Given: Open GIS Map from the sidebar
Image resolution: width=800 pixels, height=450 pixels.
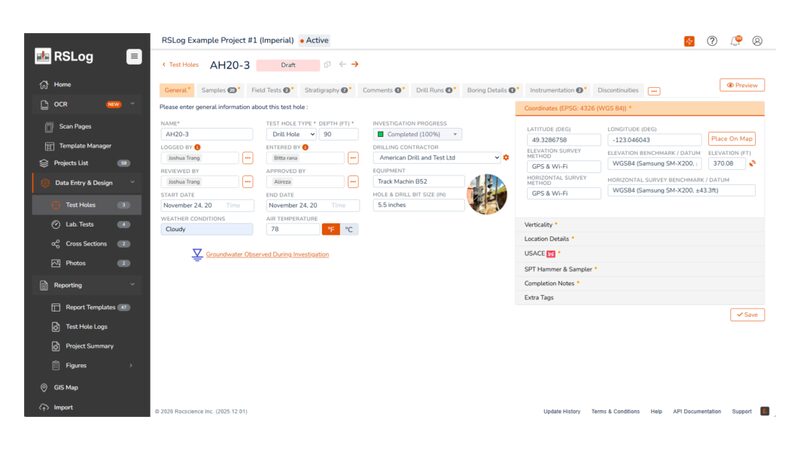Looking at the screenshot, I should (x=66, y=388).
